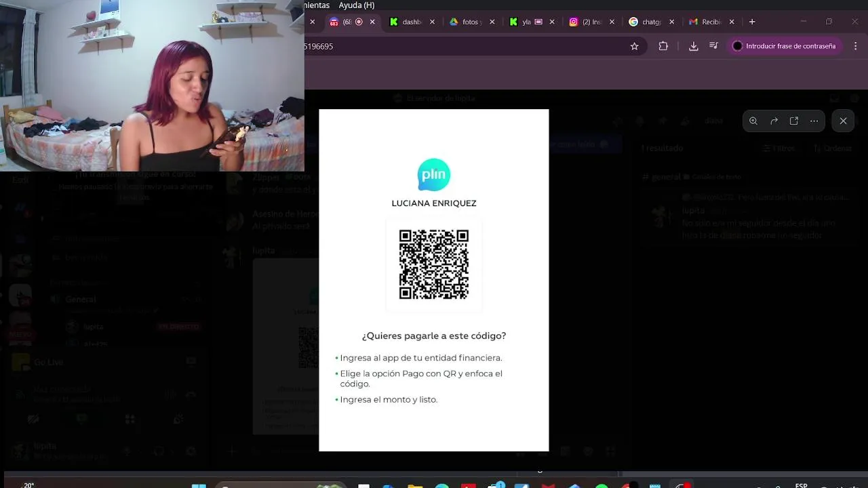Click the forward arrow icon in image viewer
Screen dimensions: 868x488
coord(774,121)
